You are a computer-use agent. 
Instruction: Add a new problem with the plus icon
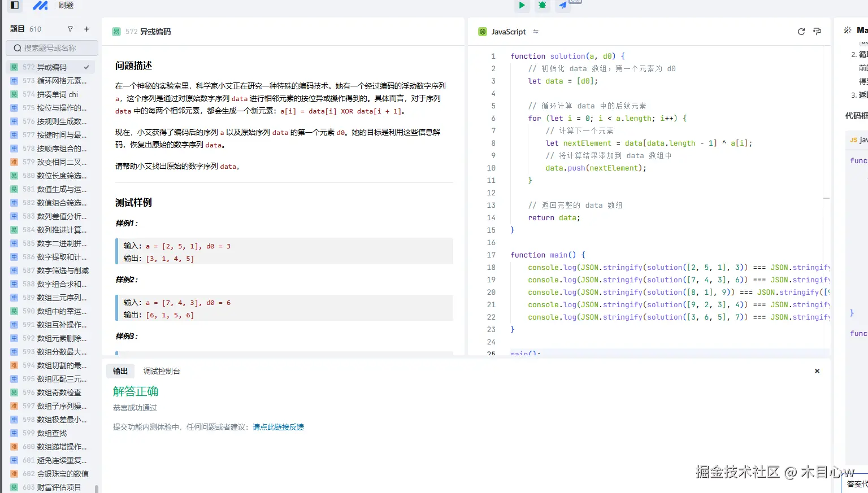point(85,29)
